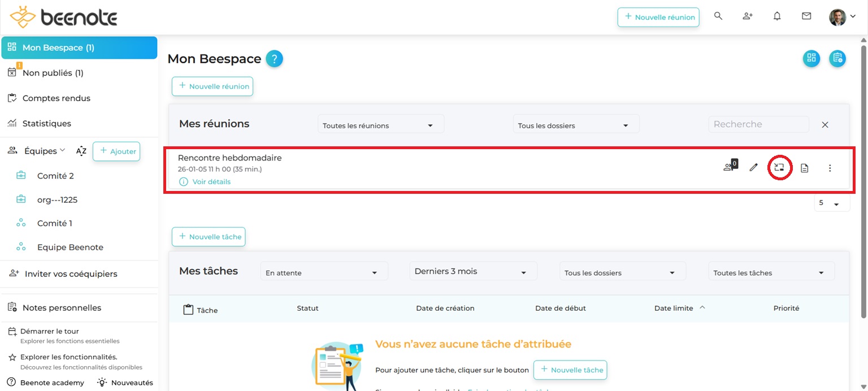This screenshot has height=391, width=868.
Task: Open the document icon for Rencontre hebdomadaire
Action: click(x=804, y=168)
